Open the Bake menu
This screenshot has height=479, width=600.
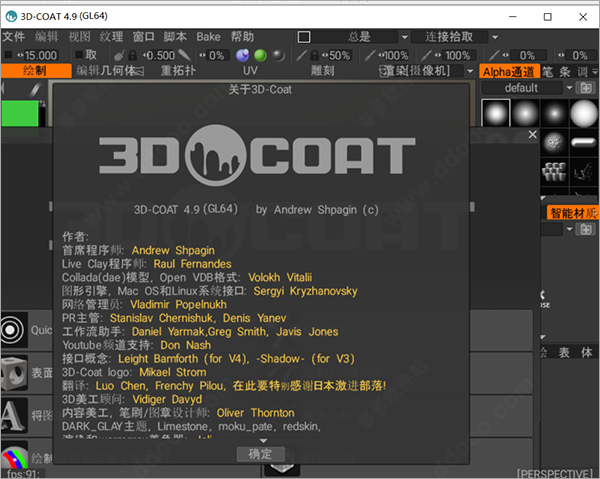click(x=209, y=37)
